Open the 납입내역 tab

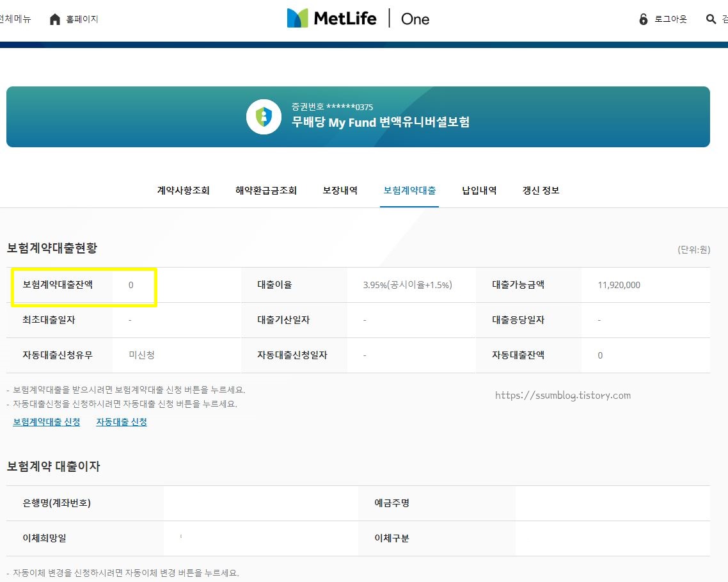pyautogui.click(x=479, y=190)
